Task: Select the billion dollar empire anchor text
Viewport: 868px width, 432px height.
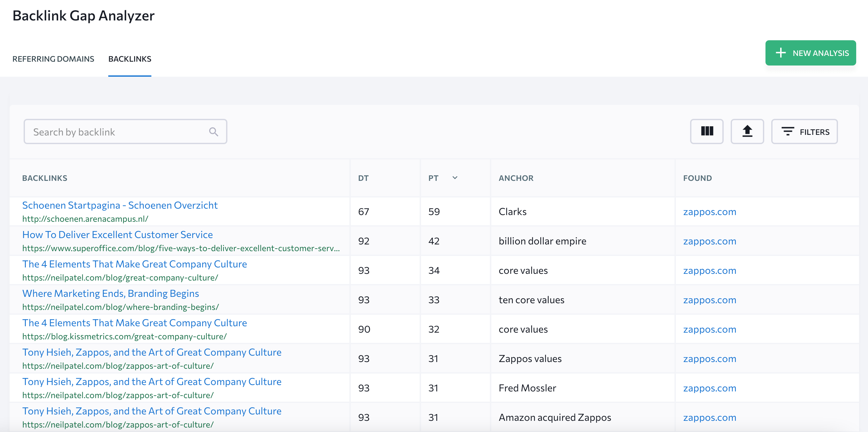Action: 542,241
